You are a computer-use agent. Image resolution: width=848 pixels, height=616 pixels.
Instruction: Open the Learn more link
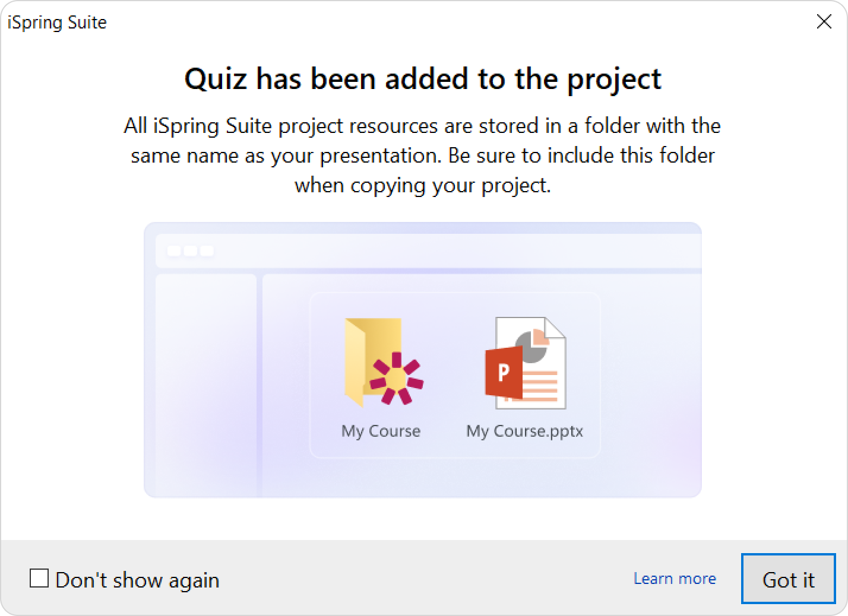click(x=675, y=579)
